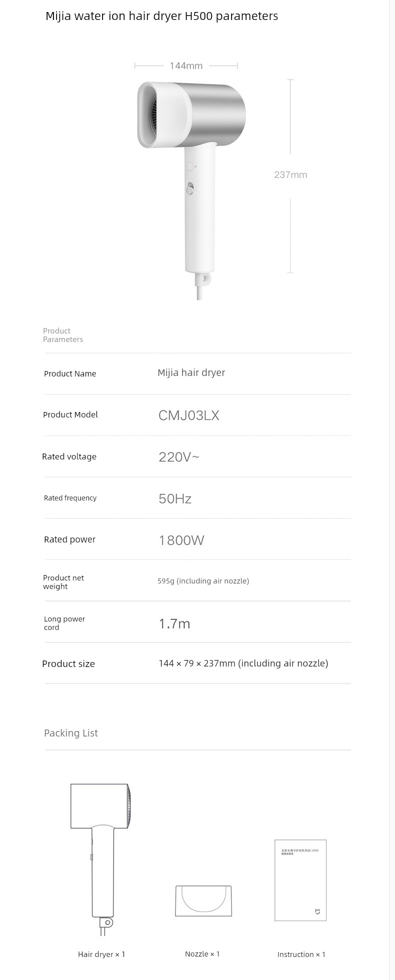Click the 237mm height dimension label
395x980 pixels.
click(x=290, y=174)
